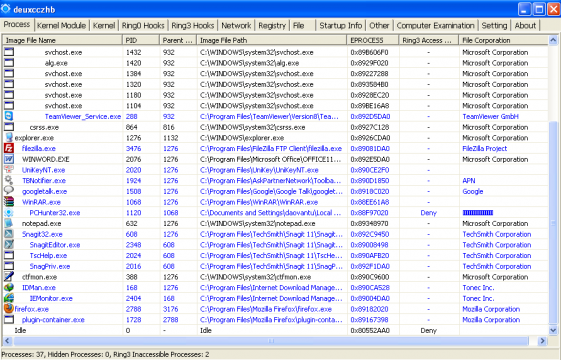Click TeamViewer GmbH corporation cell
561x360 pixels.
(490, 116)
